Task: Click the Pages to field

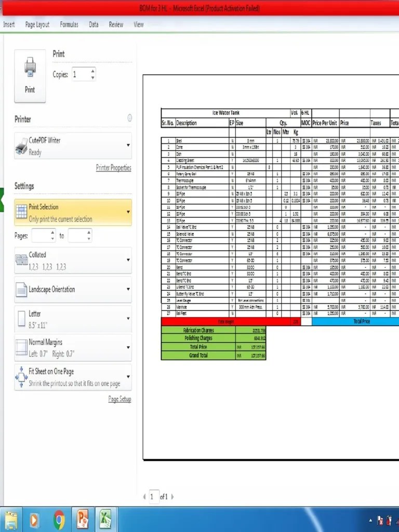Action: point(77,235)
